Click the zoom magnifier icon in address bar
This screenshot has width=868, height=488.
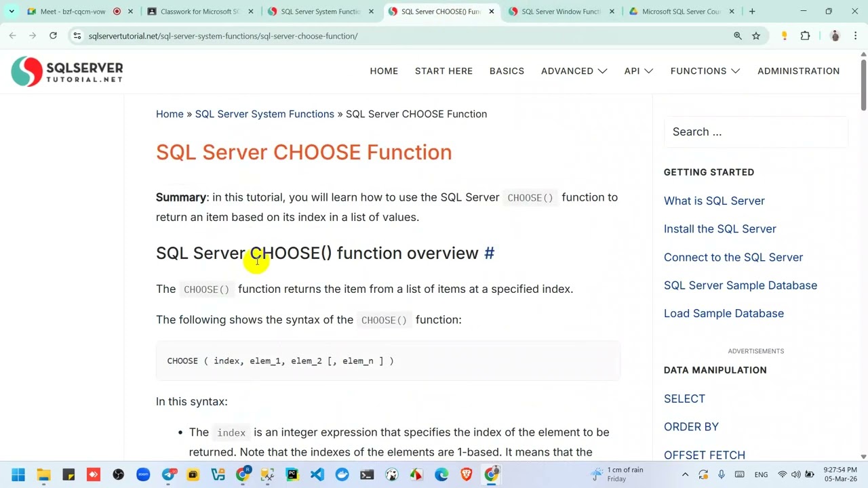(x=738, y=36)
